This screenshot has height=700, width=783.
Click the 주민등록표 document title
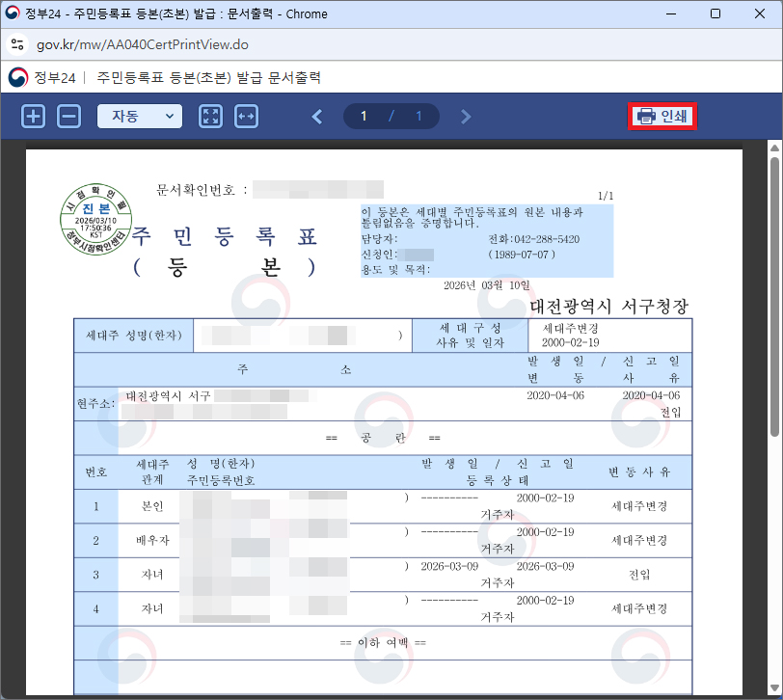pos(224,235)
